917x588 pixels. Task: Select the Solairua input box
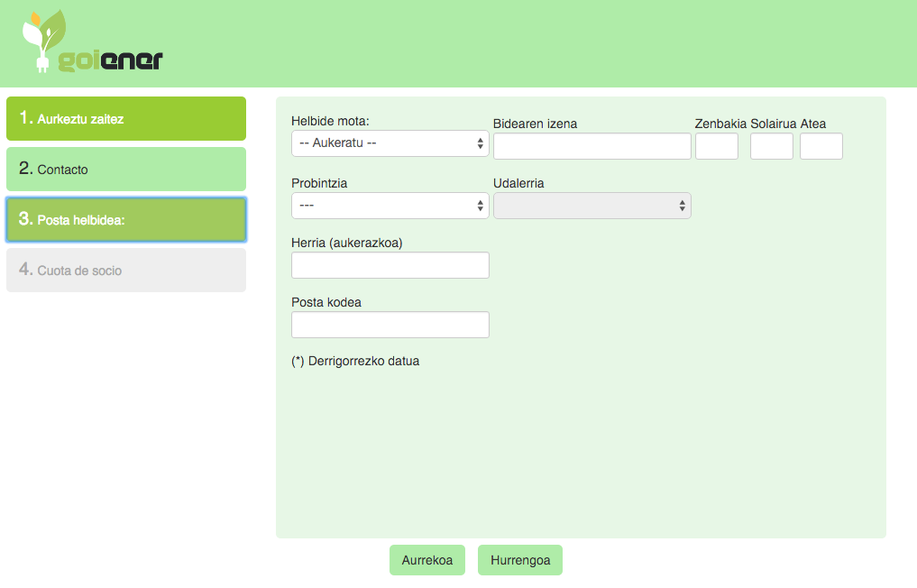click(771, 146)
